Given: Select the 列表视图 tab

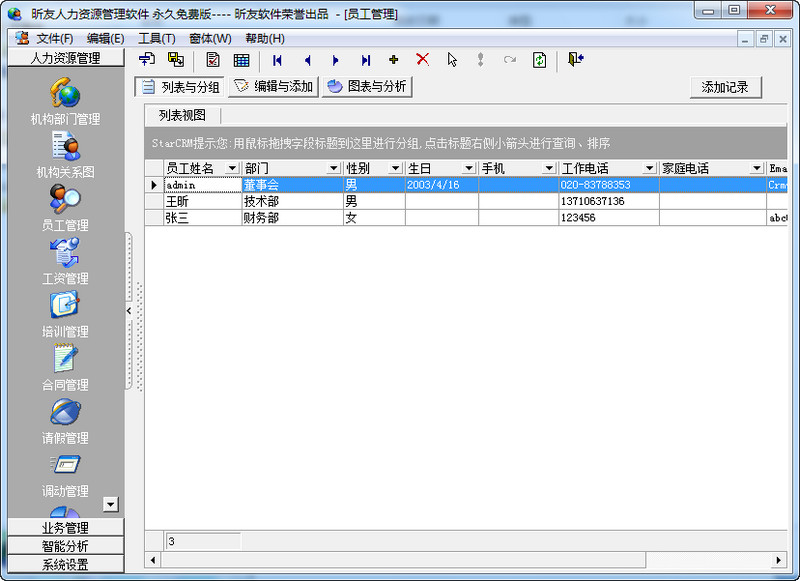Looking at the screenshot, I should coord(182,115).
